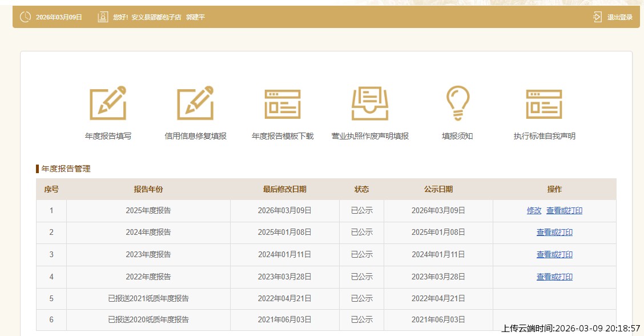Click the clock icon beside the date

coord(25,17)
